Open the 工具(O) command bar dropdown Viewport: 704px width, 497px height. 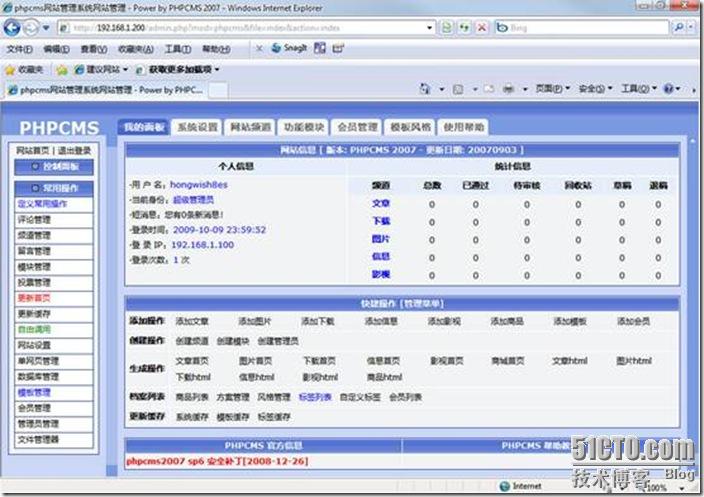coord(638,89)
